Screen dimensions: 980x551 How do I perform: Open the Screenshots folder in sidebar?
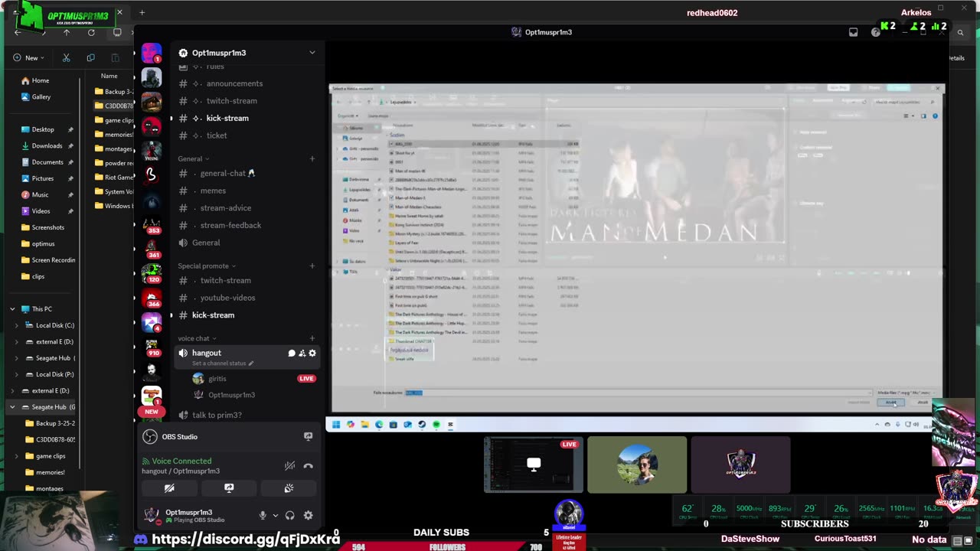[46, 227]
